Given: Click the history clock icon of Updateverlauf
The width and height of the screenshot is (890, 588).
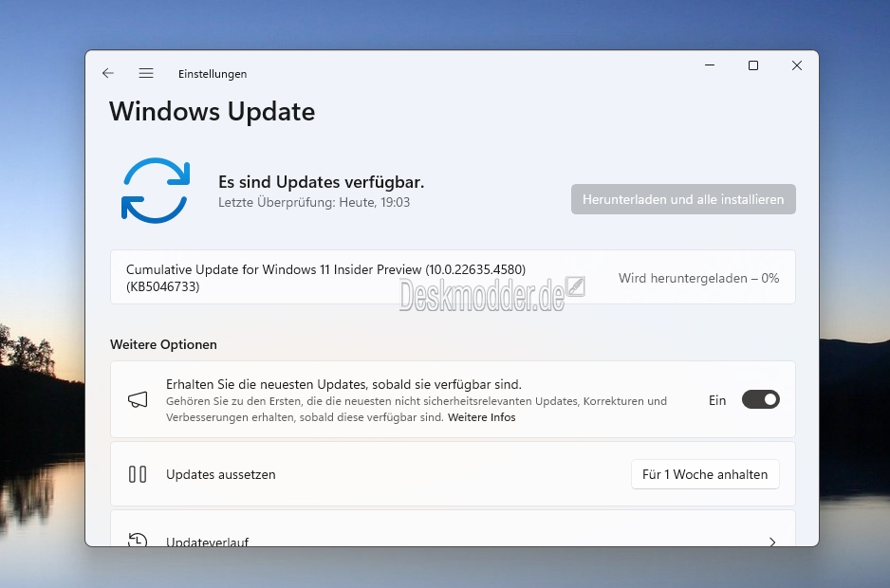Looking at the screenshot, I should click(138, 540).
